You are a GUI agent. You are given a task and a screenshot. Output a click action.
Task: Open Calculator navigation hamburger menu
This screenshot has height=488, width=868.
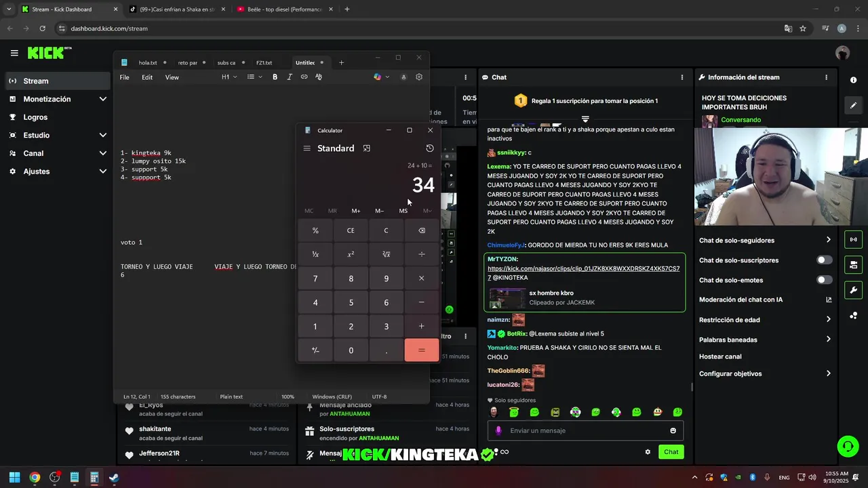(307, 148)
